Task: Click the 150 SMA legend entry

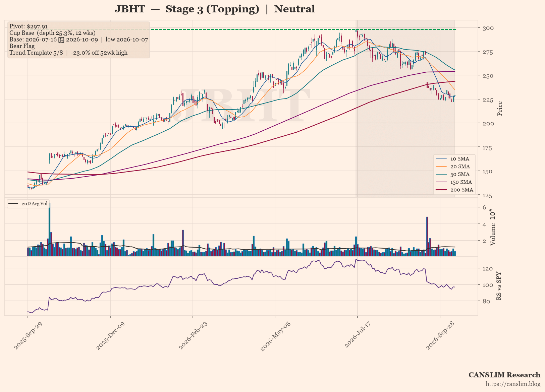Action: 454,182
